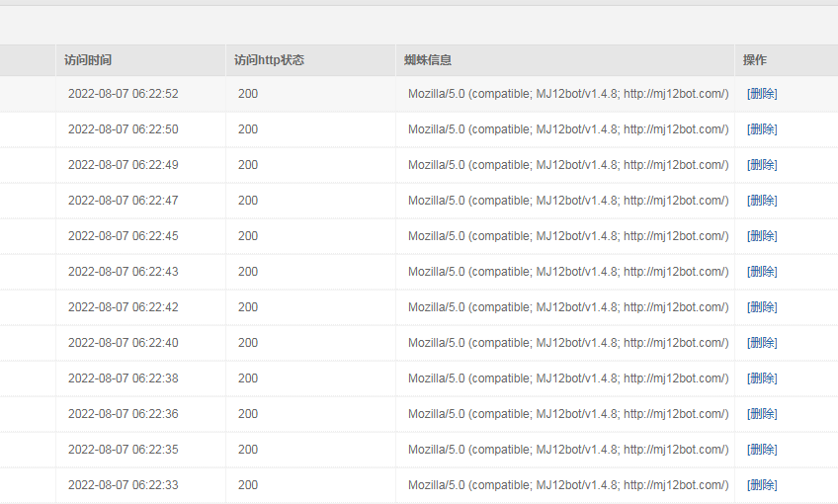The width and height of the screenshot is (838, 504).
Task: Click the 200 status in the 06:22:45 row
Action: (248, 236)
